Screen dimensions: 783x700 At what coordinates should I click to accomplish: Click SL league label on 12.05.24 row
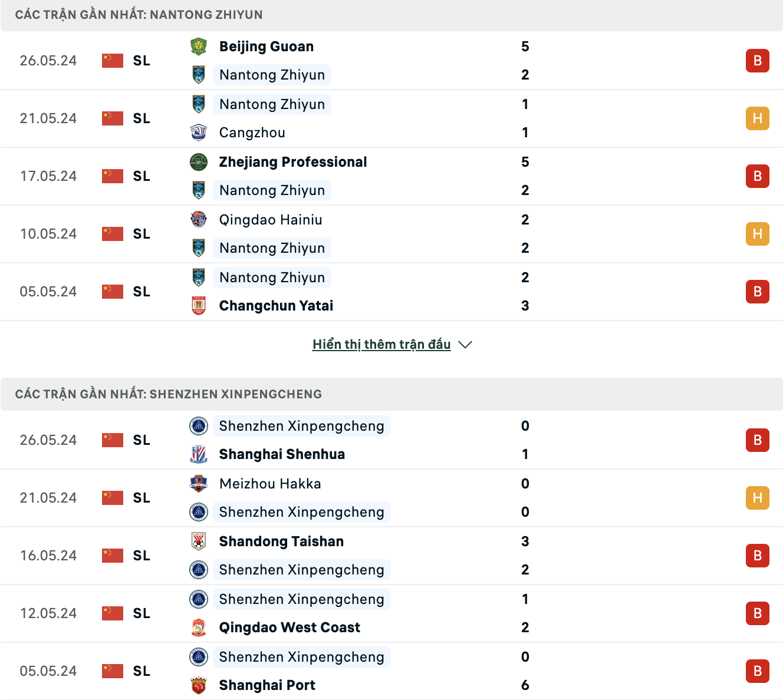[142, 613]
